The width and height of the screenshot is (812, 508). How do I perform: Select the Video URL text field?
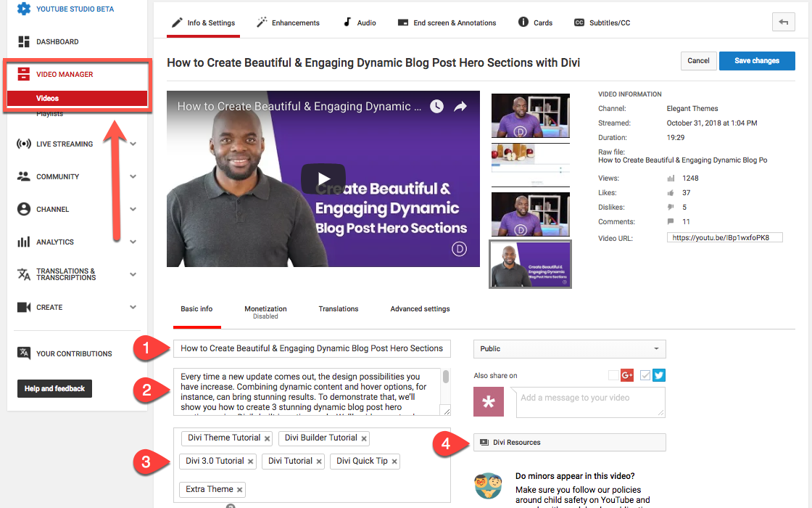(x=724, y=237)
